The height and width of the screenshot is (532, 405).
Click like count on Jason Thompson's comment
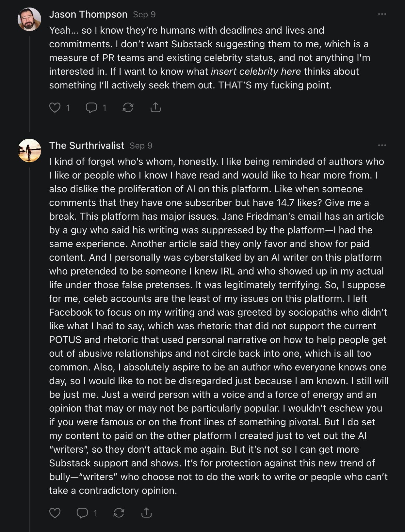[68, 108]
